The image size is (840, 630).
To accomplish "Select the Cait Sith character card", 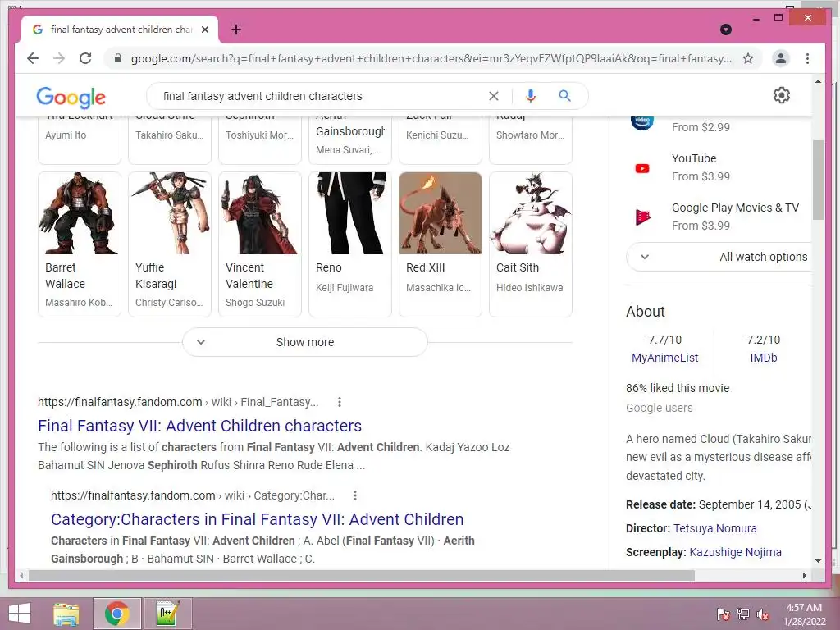I will (x=531, y=244).
